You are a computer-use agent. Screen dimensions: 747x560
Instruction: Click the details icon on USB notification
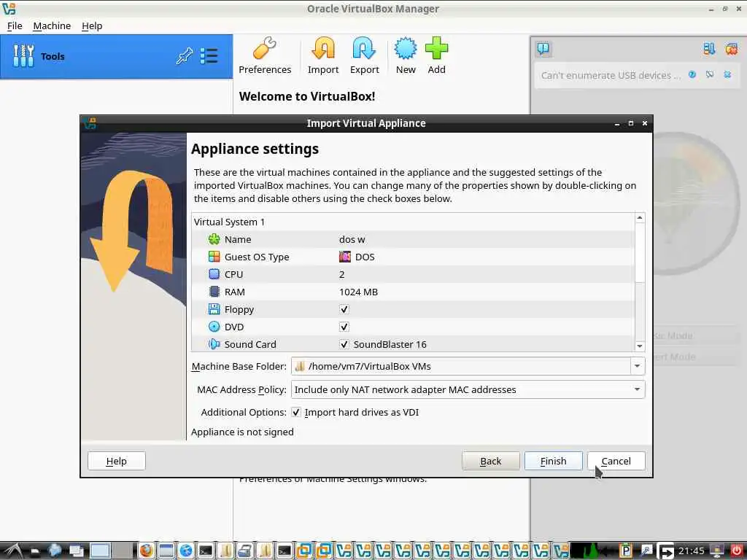[x=710, y=75]
